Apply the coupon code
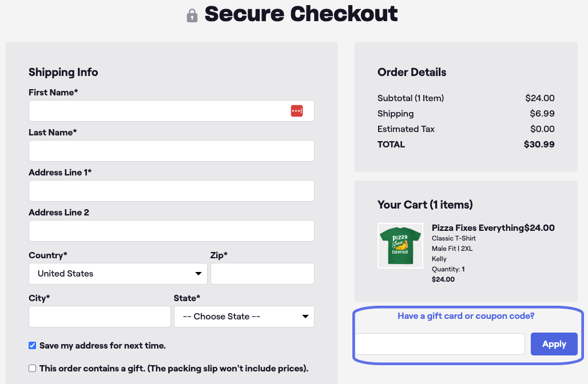The image size is (588, 384). point(553,343)
